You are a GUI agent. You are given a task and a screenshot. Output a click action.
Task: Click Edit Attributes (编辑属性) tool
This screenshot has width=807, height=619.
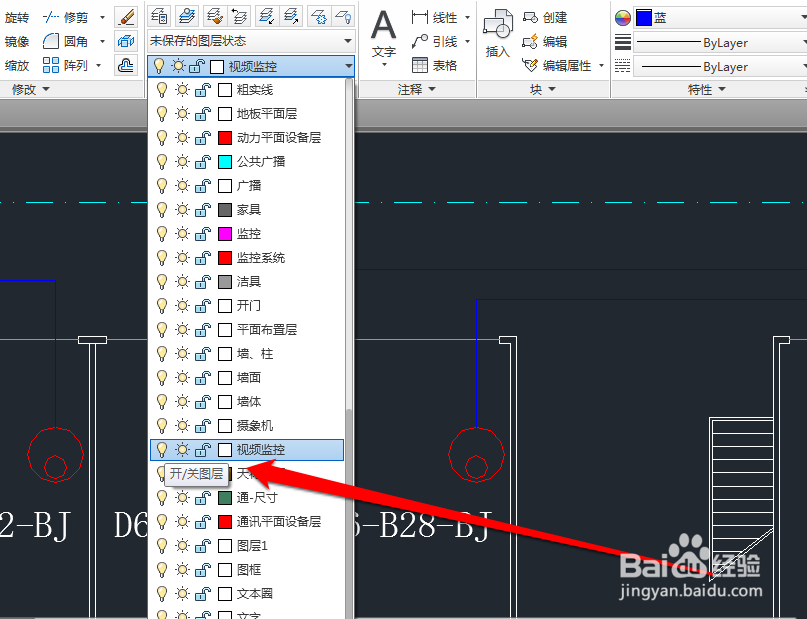point(556,65)
